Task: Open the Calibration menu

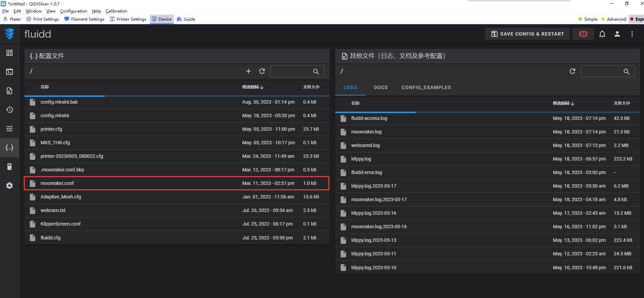Action: 116,11
